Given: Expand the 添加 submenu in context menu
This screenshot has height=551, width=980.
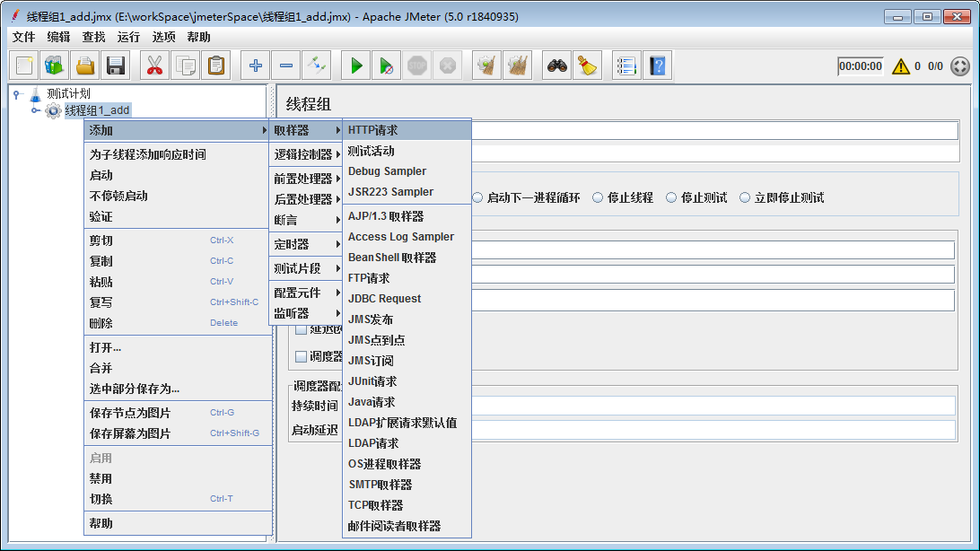Looking at the screenshot, I should (178, 130).
